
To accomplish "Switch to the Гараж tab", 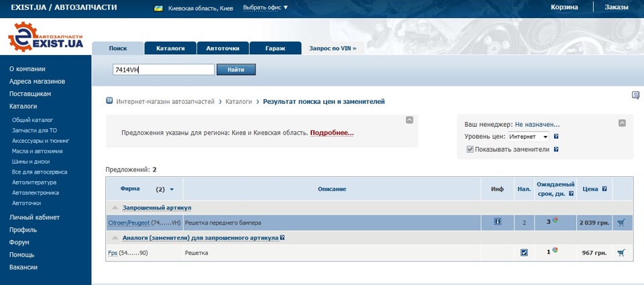I will click(x=275, y=48).
